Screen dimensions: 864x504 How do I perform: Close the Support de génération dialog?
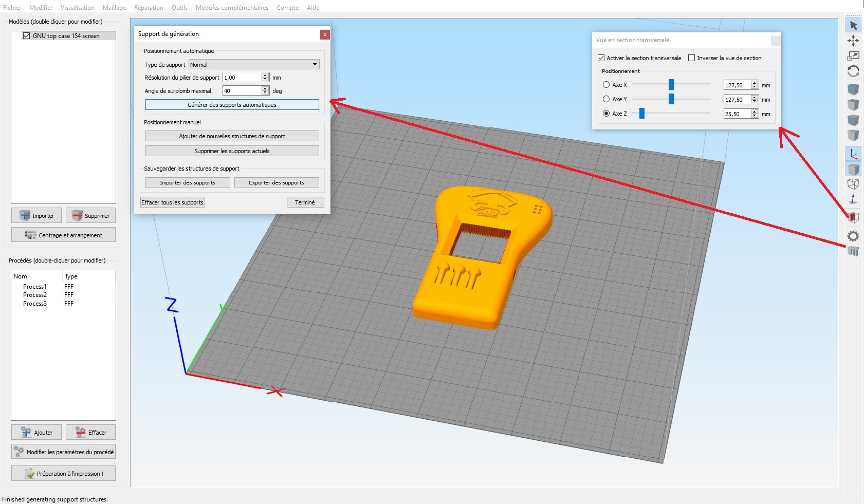pos(325,34)
